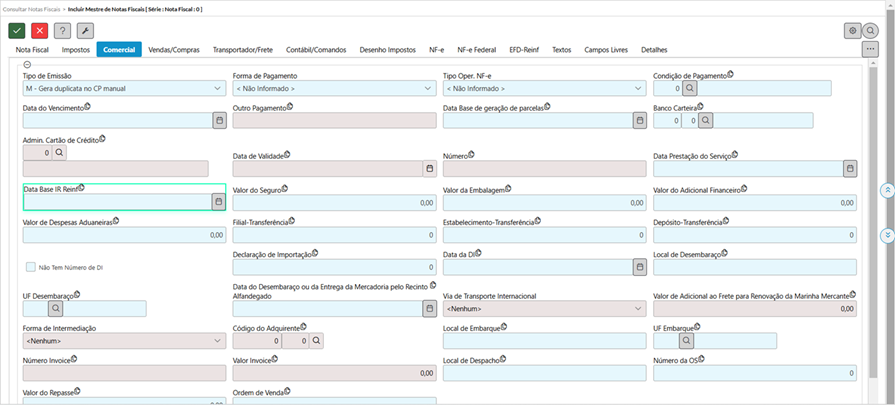Check the Não Tem Número de DI box
The width and height of the screenshot is (895, 405).
point(31,267)
